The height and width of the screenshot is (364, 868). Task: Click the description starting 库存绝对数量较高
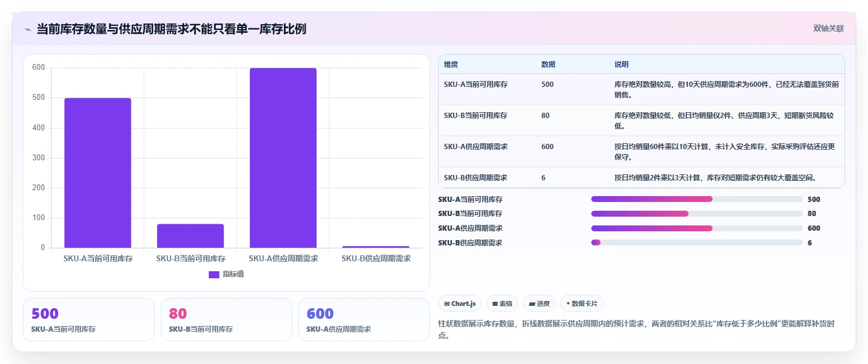point(727,89)
